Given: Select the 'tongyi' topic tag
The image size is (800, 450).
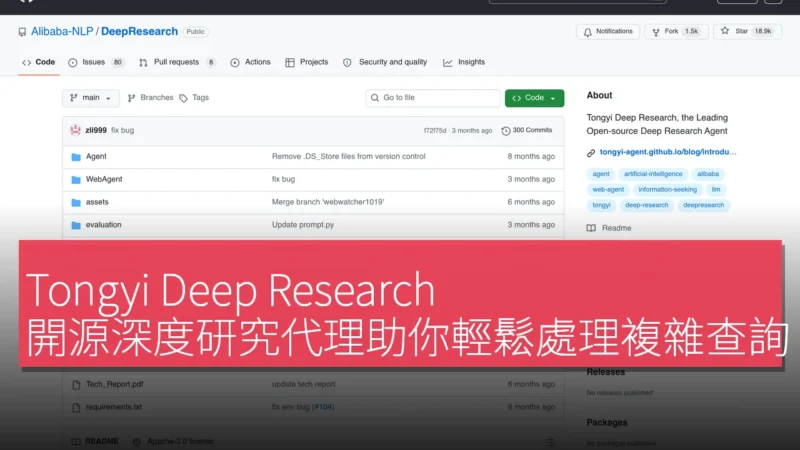Looking at the screenshot, I should (x=602, y=205).
